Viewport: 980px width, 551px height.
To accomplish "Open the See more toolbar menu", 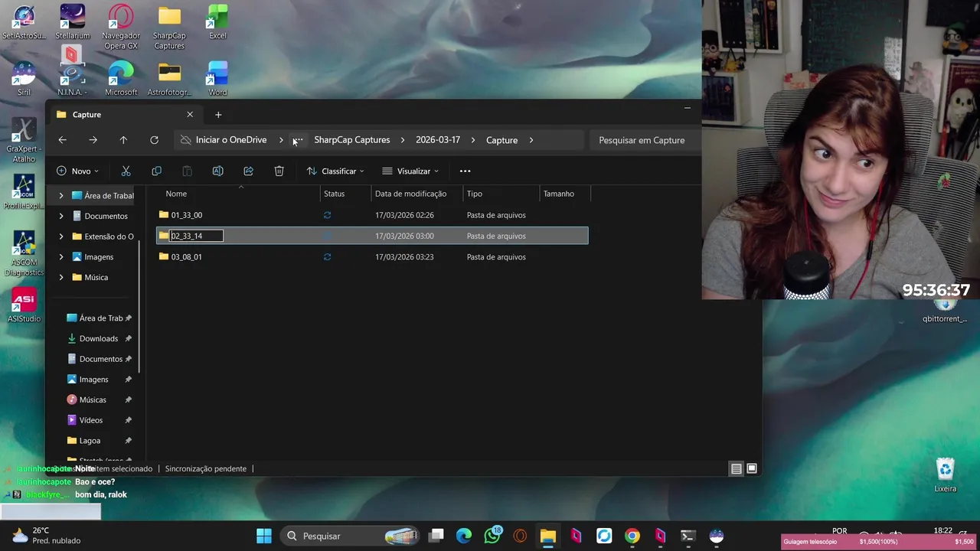I will [465, 171].
